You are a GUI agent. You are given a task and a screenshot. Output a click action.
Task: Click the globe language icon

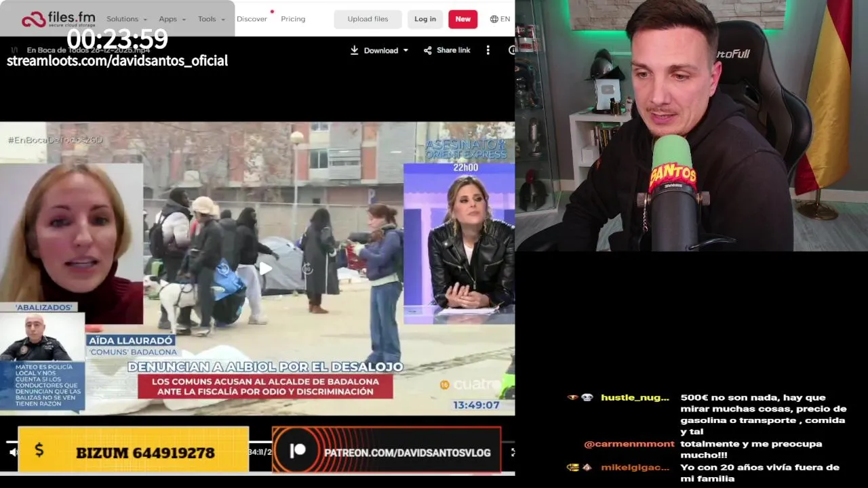click(494, 19)
